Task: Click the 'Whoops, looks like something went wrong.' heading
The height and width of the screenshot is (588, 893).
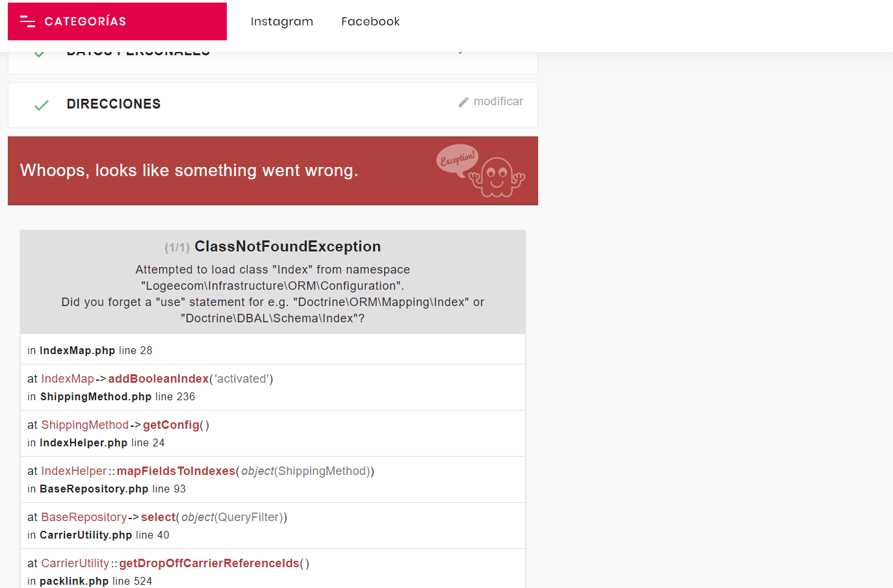Action: (x=189, y=170)
